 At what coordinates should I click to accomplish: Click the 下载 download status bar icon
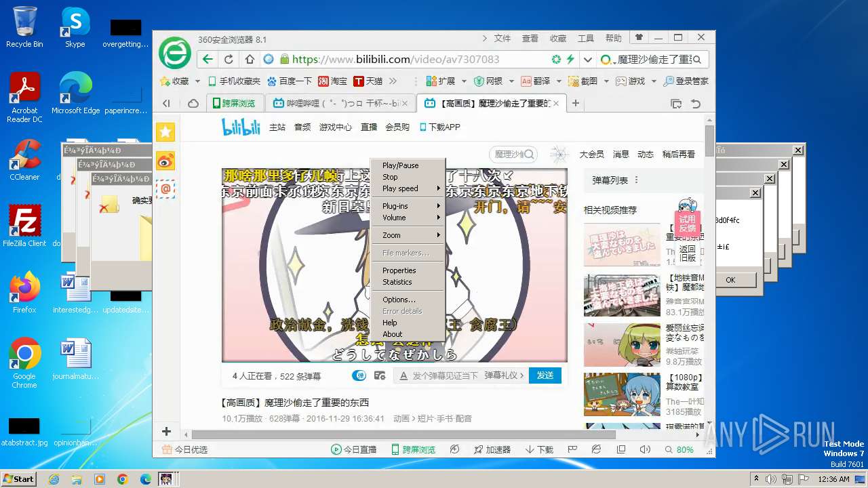coord(539,449)
